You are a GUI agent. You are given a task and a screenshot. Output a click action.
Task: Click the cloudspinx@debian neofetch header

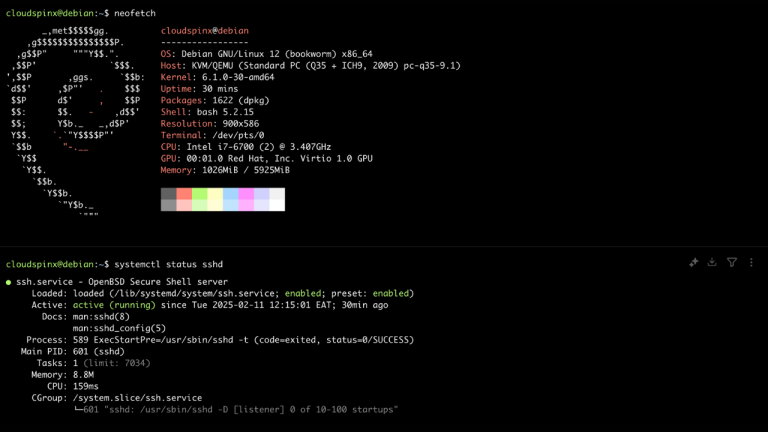[204, 31]
